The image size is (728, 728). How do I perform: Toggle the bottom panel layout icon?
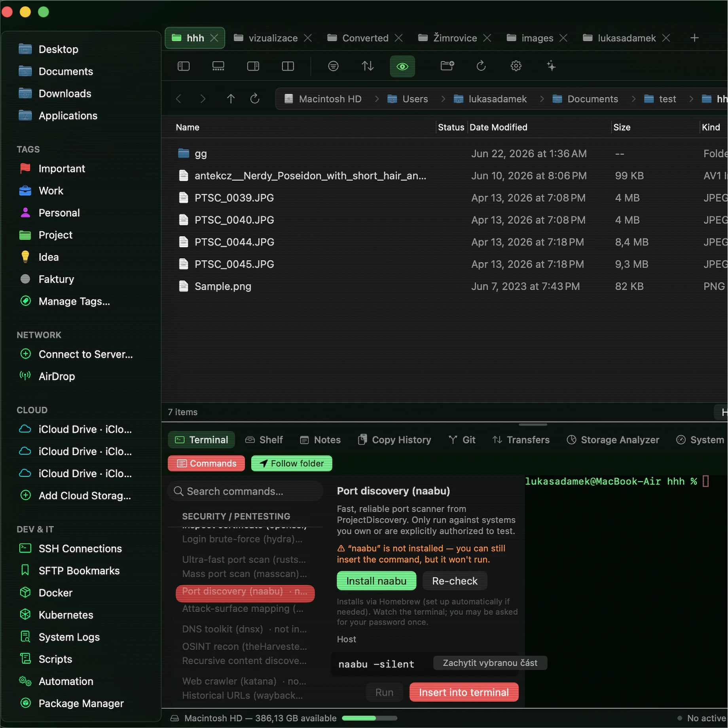pos(218,66)
